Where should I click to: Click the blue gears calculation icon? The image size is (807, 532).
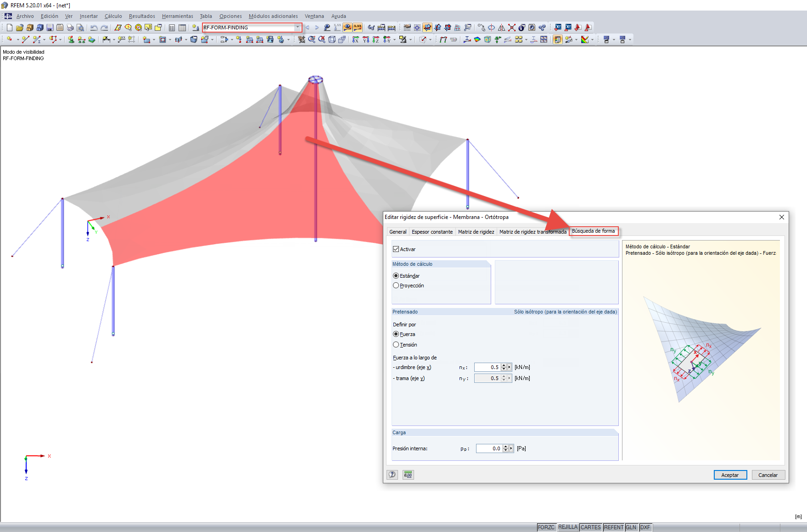click(x=542, y=28)
